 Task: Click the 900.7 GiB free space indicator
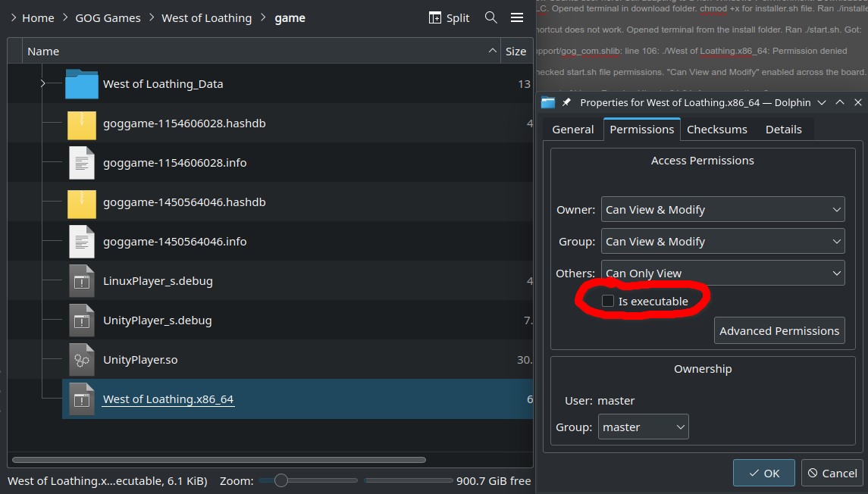(x=494, y=480)
